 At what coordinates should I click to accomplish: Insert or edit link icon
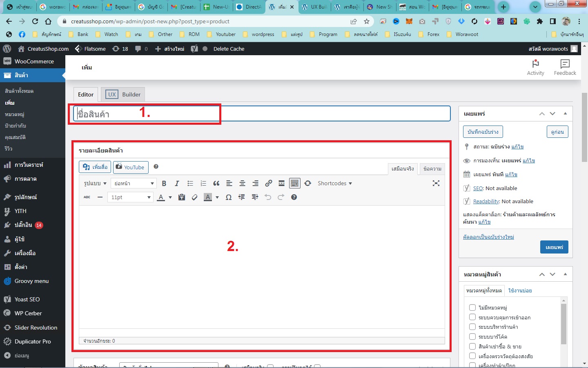[268, 184]
